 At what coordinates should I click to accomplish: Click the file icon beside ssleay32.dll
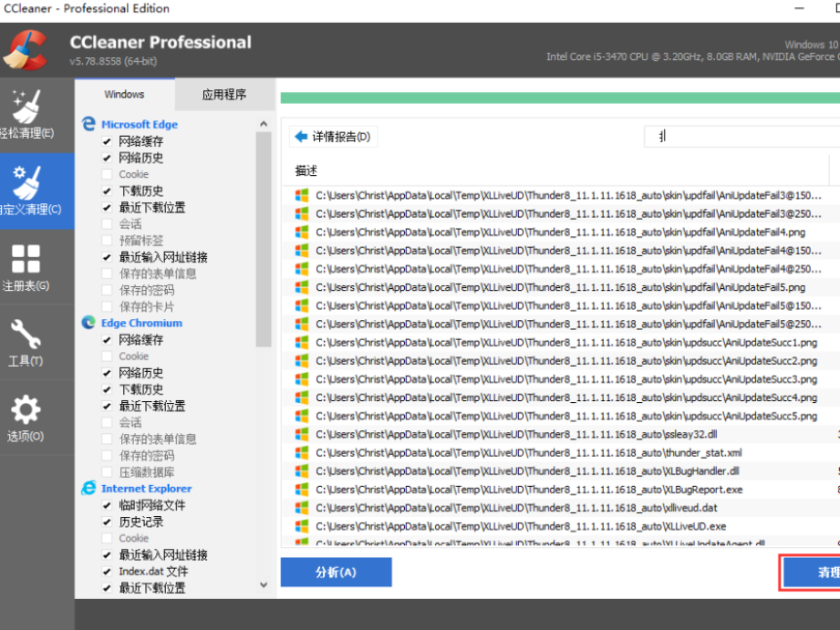tap(302, 435)
